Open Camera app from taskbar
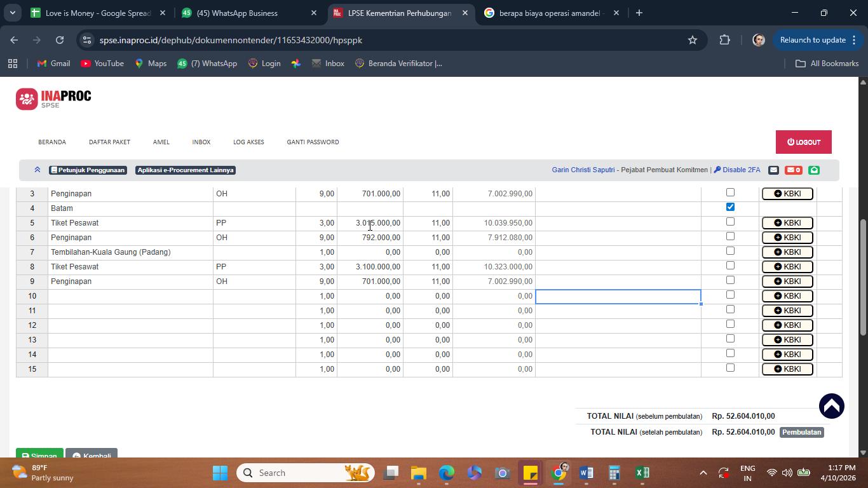This screenshot has height=488, width=868. tap(502, 473)
